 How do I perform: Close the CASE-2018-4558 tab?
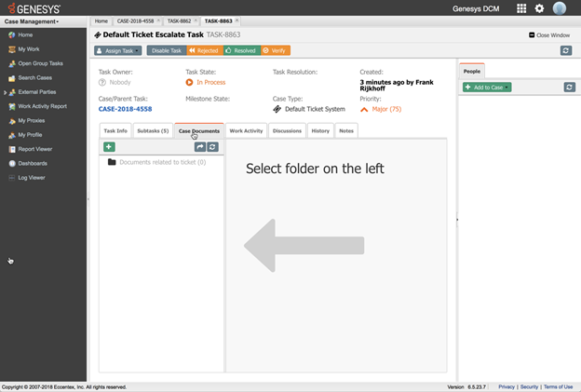158,20
